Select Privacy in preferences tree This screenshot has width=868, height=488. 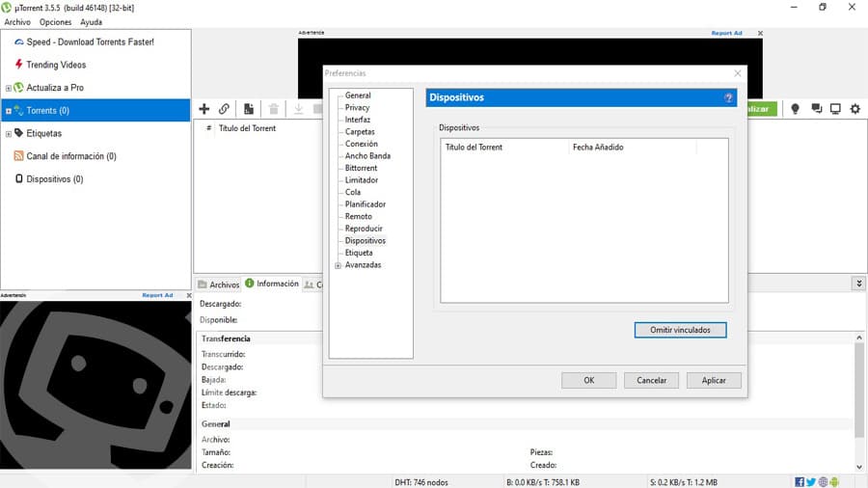pyautogui.click(x=357, y=107)
